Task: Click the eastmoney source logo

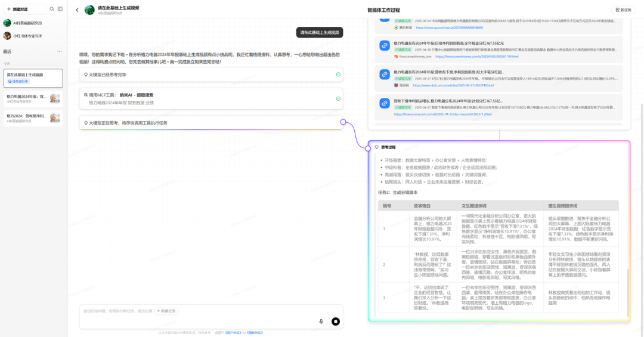Action: 397,56
